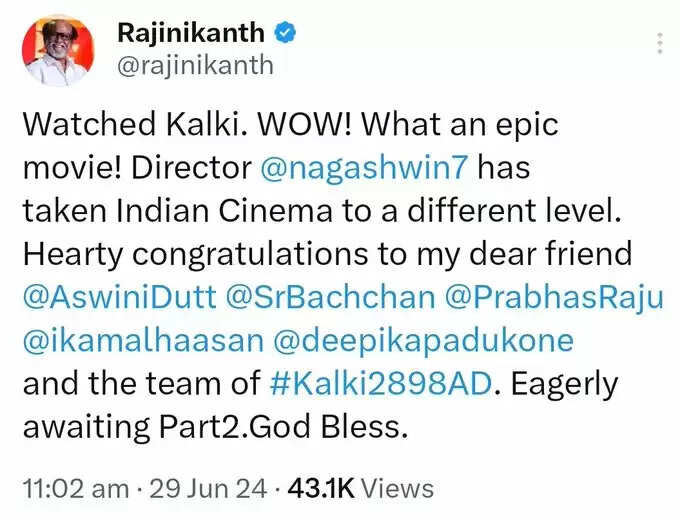The image size is (680, 521).
Task: Click the 'Hearty congratulations' line of the tweet
Action: [327, 254]
